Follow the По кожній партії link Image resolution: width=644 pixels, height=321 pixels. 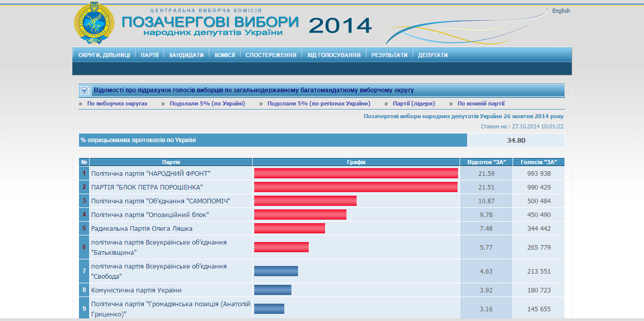(x=481, y=103)
